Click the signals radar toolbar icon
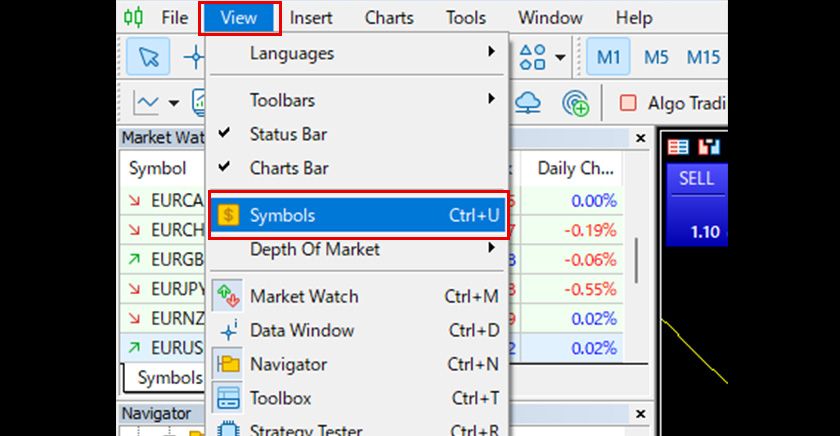840x436 pixels. click(x=576, y=102)
